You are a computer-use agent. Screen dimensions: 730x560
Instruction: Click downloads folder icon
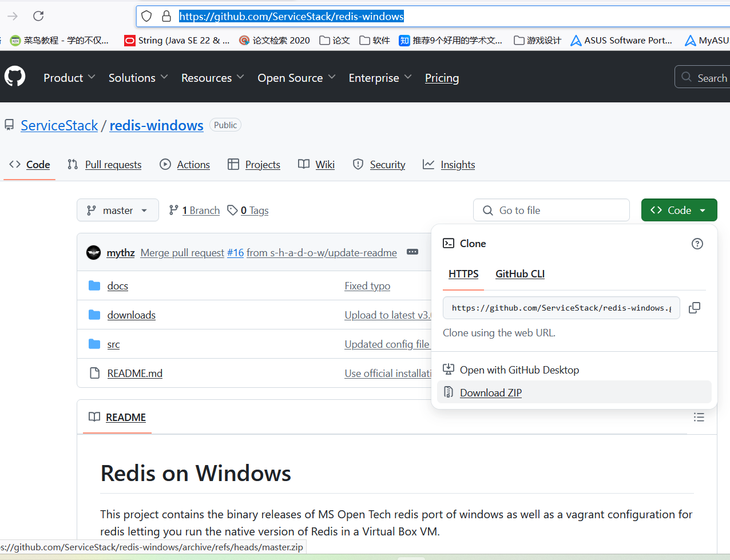[94, 315]
